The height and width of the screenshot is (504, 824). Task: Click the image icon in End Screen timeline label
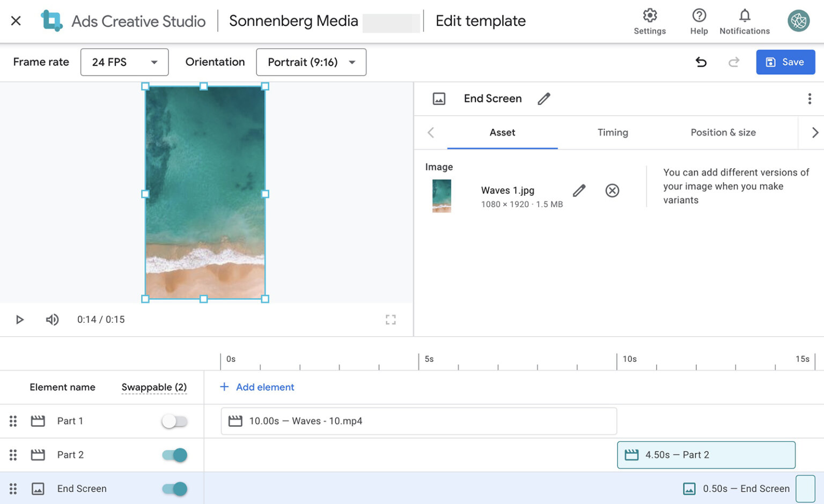(689, 488)
